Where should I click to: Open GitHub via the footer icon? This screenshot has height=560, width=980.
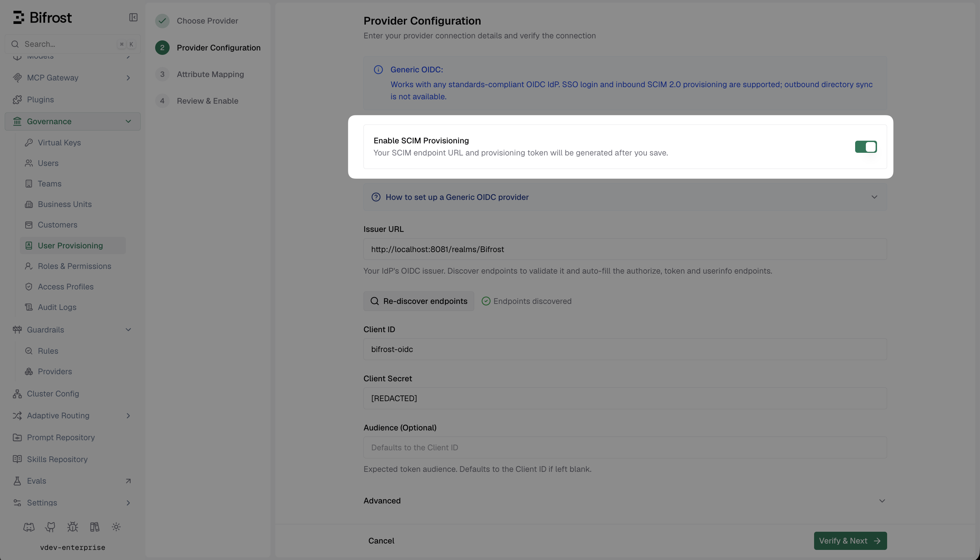click(x=50, y=527)
